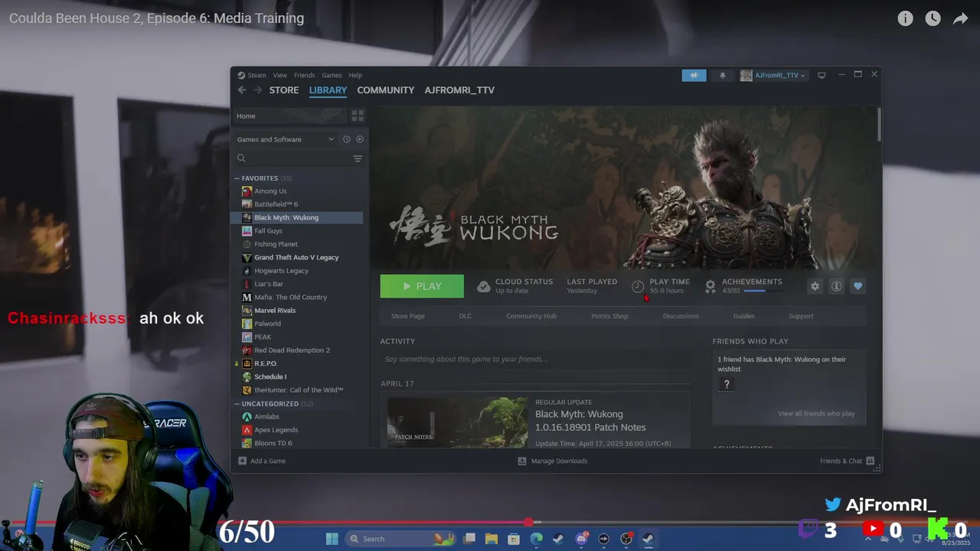Open Black Myth: Wukong manage settings gear
The height and width of the screenshot is (551, 980).
[815, 286]
